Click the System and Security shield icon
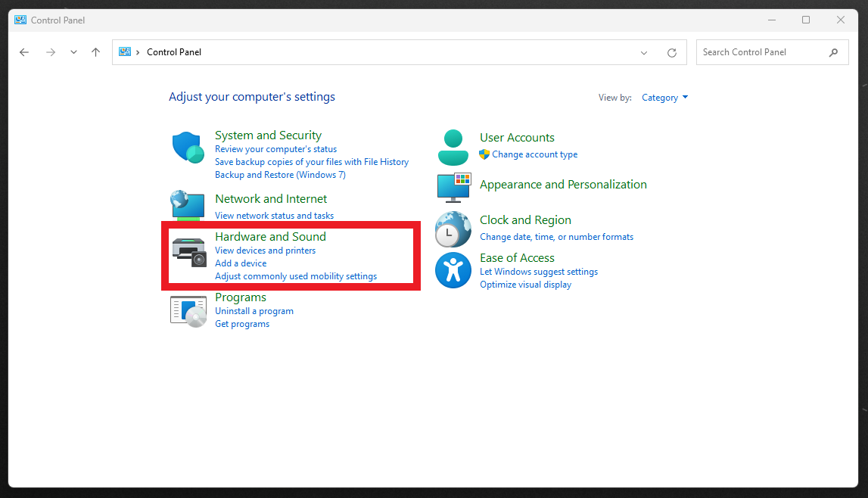This screenshot has width=868, height=498. 188,147
